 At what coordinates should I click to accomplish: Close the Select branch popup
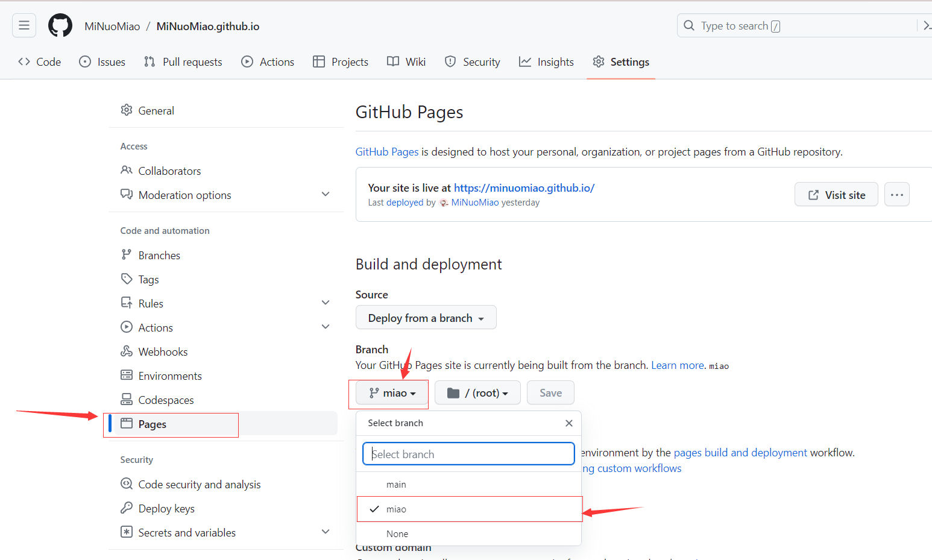568,423
